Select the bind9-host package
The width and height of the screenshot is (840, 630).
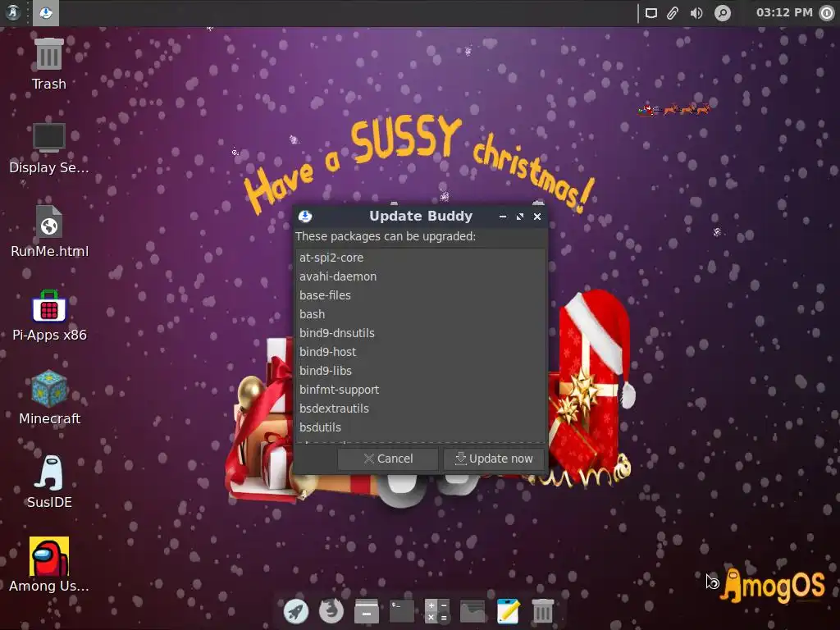pos(421,352)
